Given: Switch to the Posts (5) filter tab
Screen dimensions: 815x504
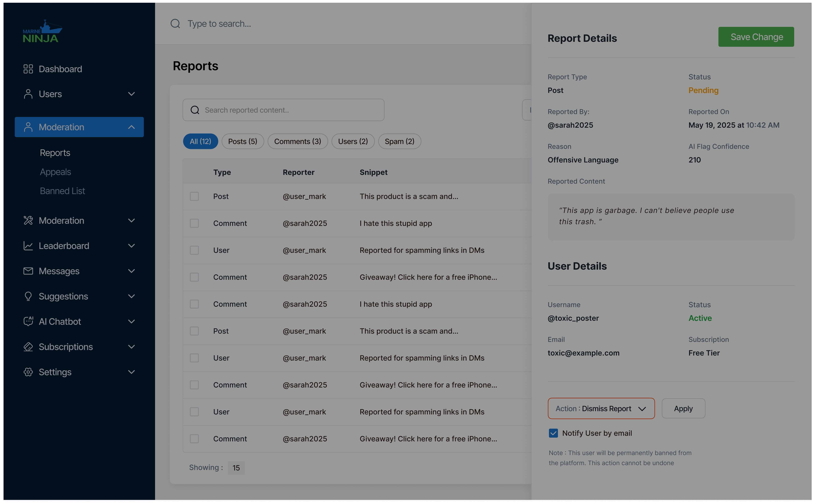Looking at the screenshot, I should pos(242,141).
